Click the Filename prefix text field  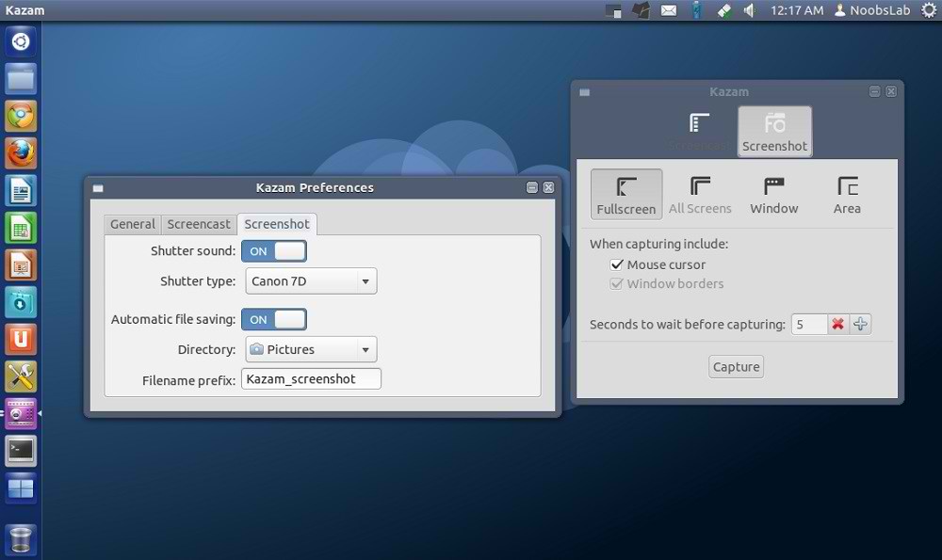pyautogui.click(x=311, y=379)
